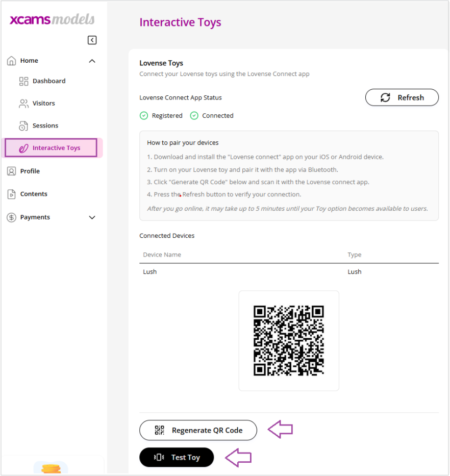Click the Type column header
The height and width of the screenshot is (476, 450).
(355, 255)
